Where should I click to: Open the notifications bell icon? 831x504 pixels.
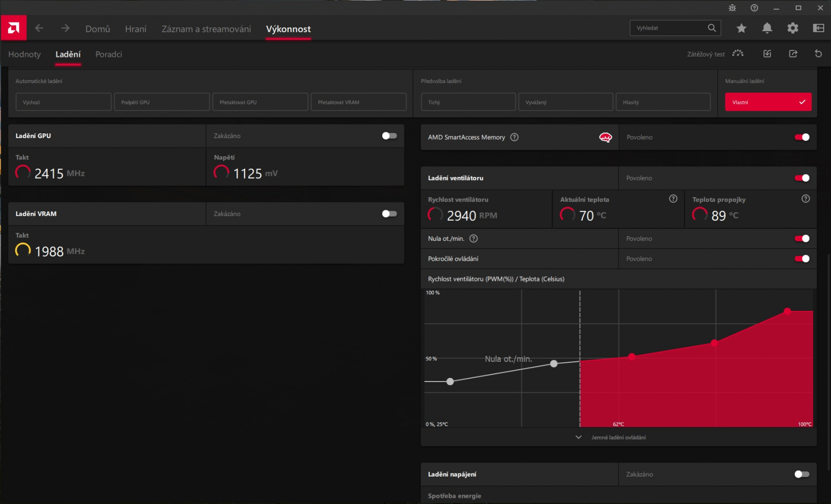pyautogui.click(x=767, y=28)
